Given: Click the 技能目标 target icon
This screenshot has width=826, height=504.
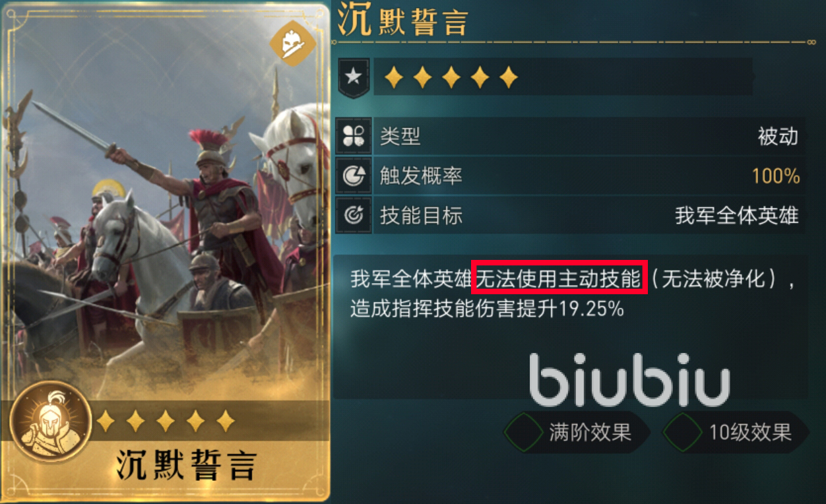Looking at the screenshot, I should tap(354, 215).
